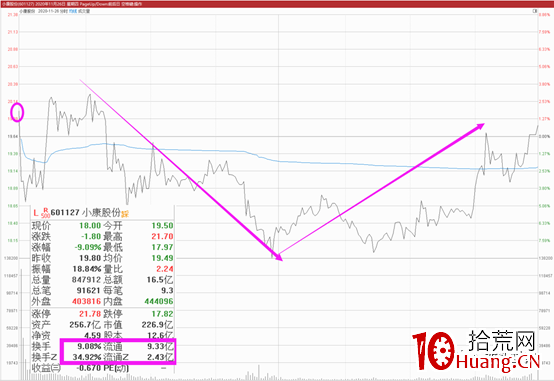This screenshot has height=381, width=554.
Task: Click the 资产 value 256.7亿
Action: 85,324
